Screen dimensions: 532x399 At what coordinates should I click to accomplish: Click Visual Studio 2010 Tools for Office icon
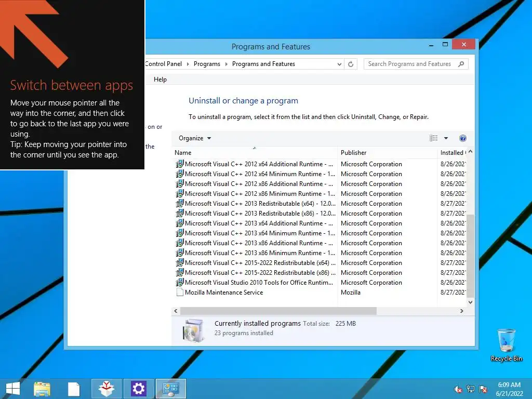pos(180,282)
